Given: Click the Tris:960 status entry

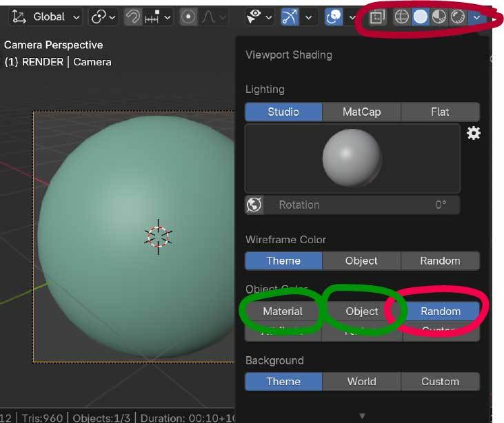Looking at the screenshot, I should point(42,418).
